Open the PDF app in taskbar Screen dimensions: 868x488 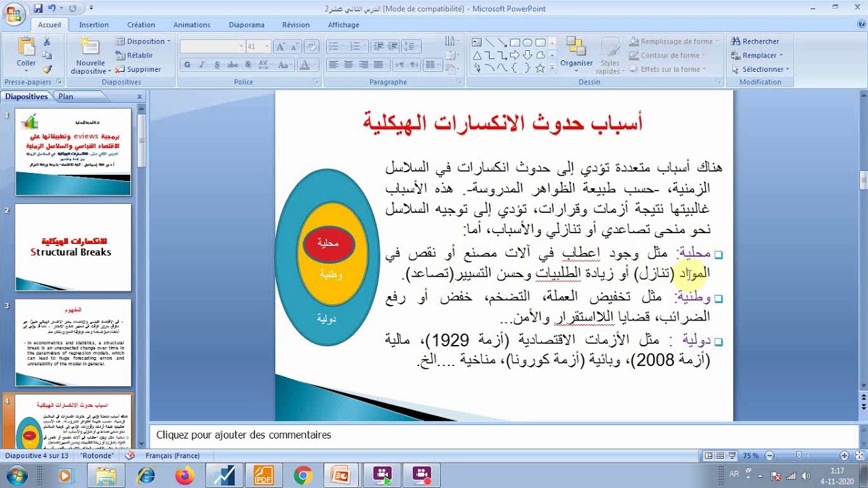(263, 476)
